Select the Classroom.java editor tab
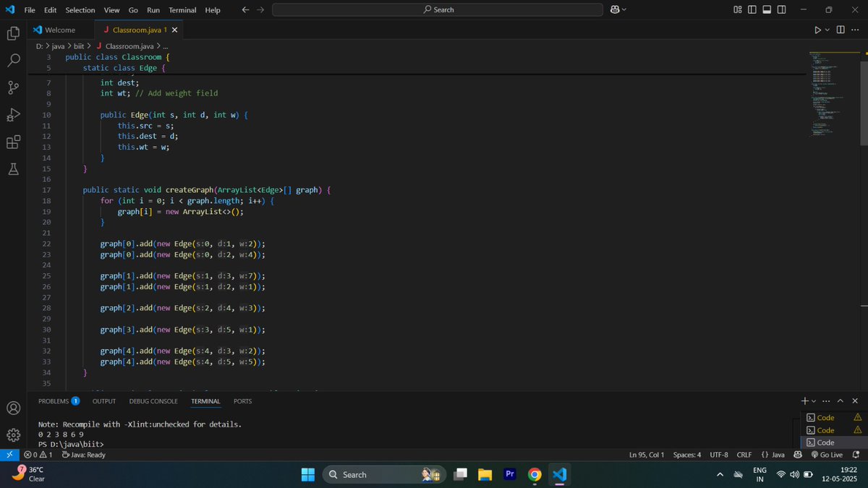Screen dimensions: 868x488 coord(140,30)
